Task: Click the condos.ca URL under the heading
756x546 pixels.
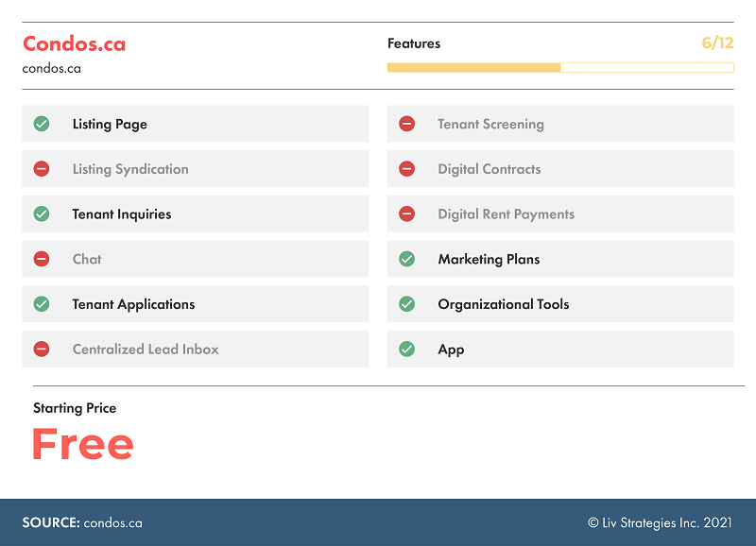Action: [x=52, y=68]
